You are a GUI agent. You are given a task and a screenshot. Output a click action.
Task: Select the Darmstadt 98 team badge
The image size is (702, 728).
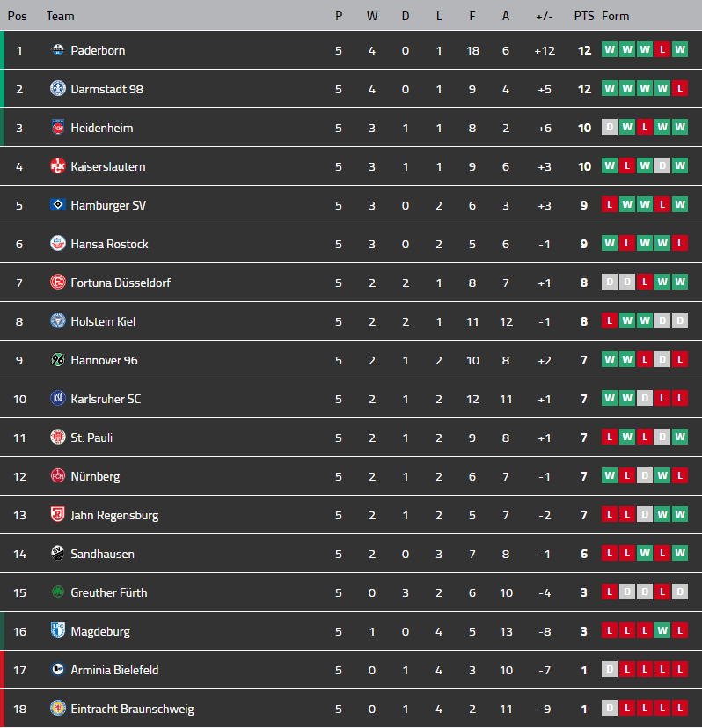pyautogui.click(x=57, y=89)
